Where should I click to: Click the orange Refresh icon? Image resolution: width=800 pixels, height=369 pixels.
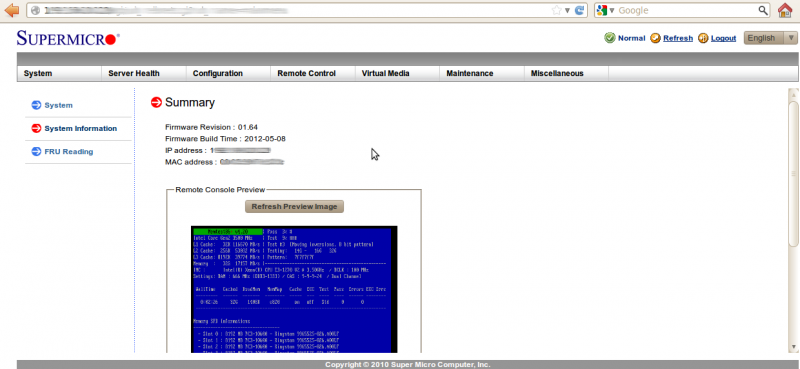pyautogui.click(x=656, y=38)
